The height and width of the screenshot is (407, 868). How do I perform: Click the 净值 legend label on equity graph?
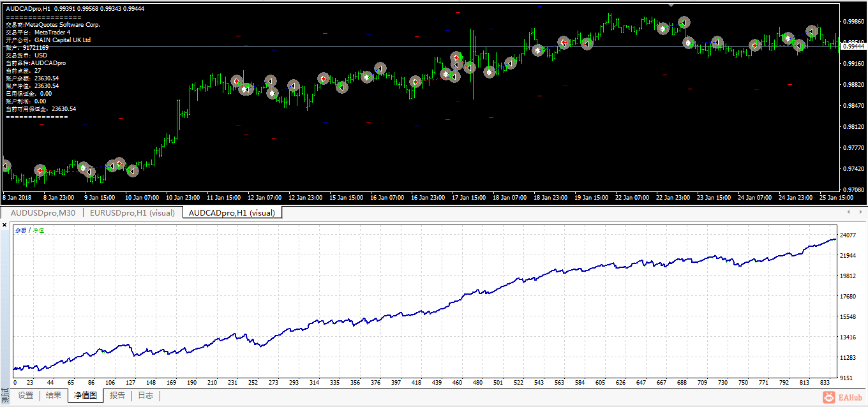(x=39, y=230)
